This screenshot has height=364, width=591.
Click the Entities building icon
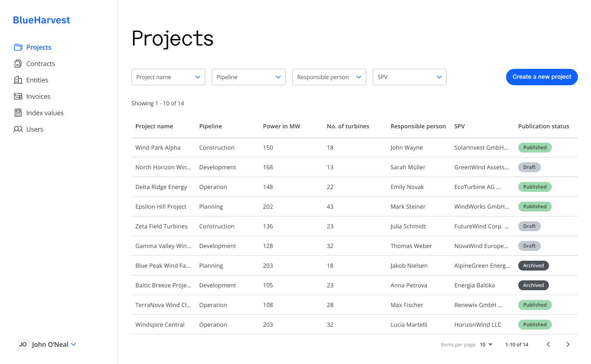[18, 80]
